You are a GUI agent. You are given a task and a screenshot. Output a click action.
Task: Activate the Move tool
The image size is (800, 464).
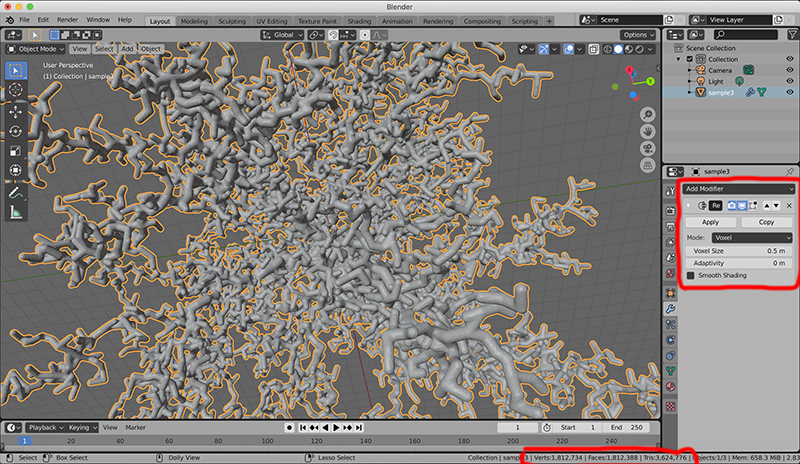[x=16, y=112]
